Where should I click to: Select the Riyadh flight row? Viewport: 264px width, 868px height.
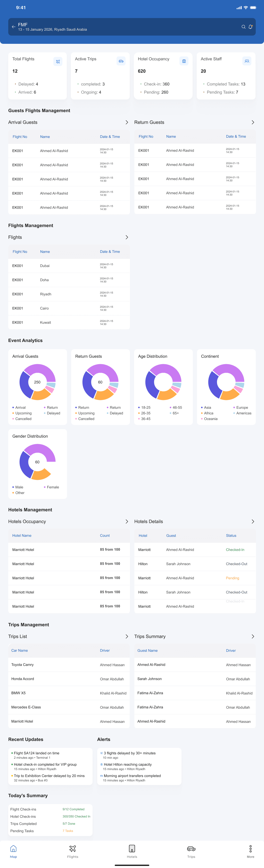click(x=69, y=294)
